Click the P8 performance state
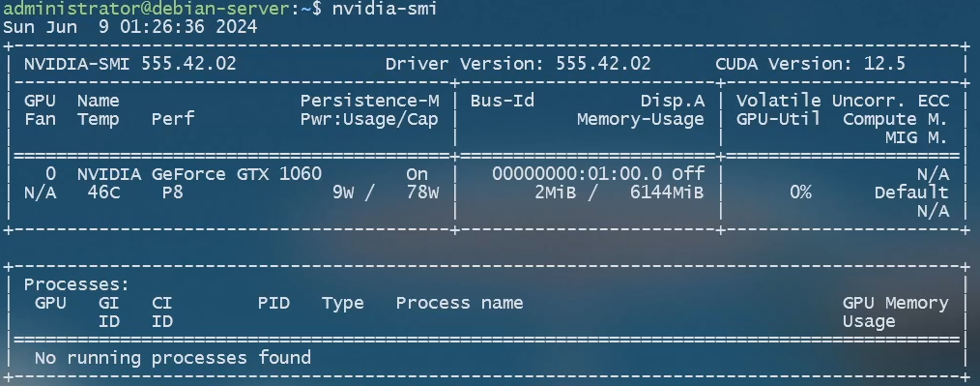This screenshot has width=980, height=386. click(x=172, y=193)
